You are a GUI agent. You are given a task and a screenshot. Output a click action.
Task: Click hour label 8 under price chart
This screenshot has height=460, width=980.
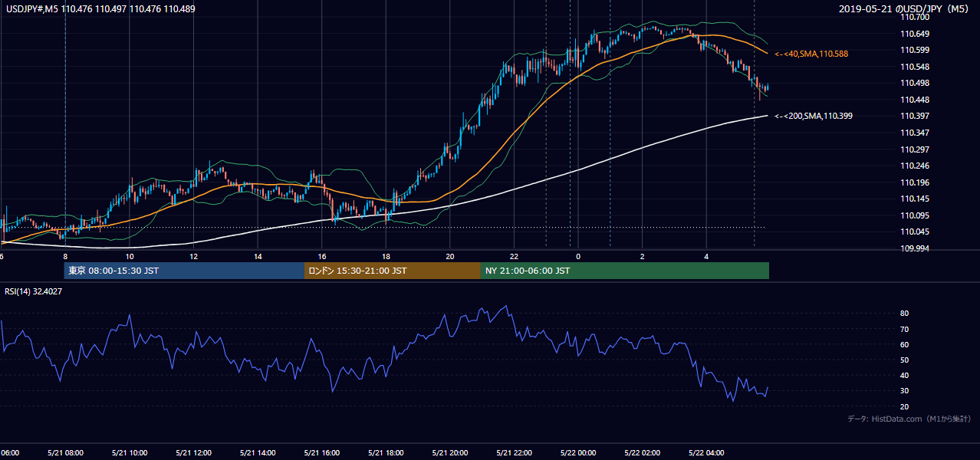65,256
